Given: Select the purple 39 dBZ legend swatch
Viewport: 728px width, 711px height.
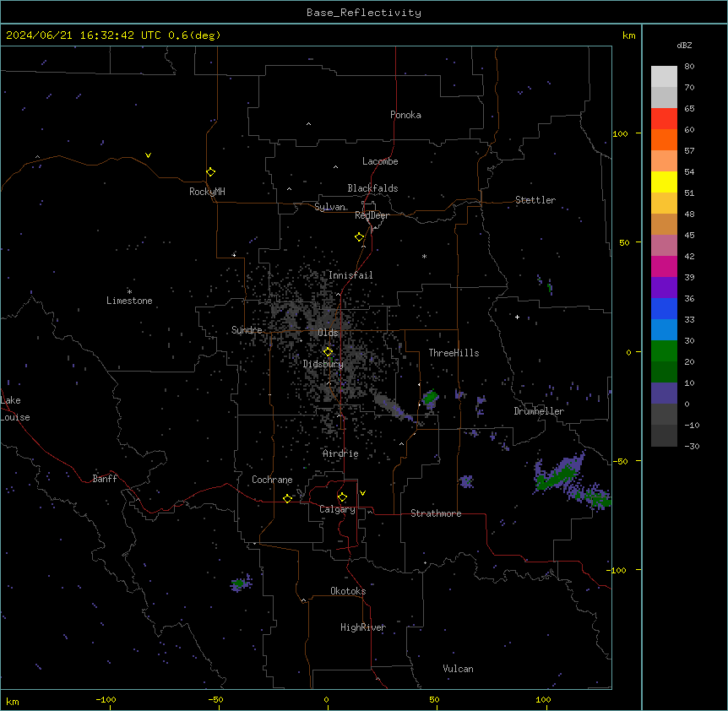Looking at the screenshot, I should tap(664, 287).
